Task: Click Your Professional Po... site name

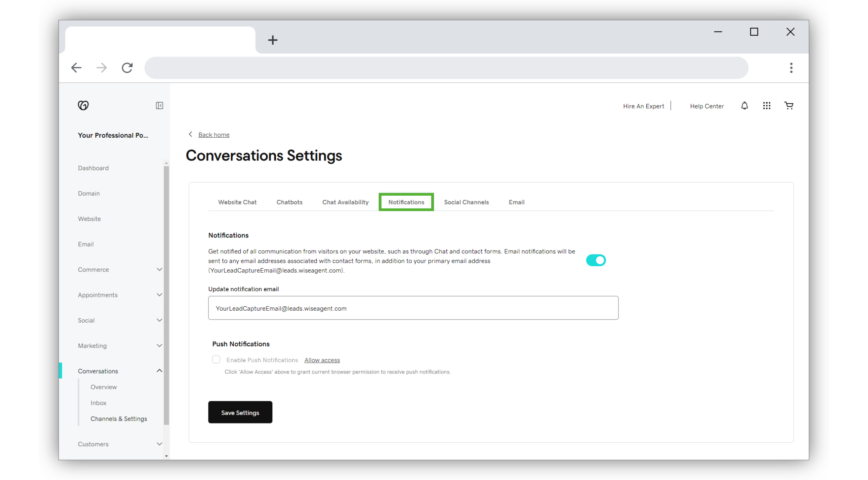Action: coord(113,135)
